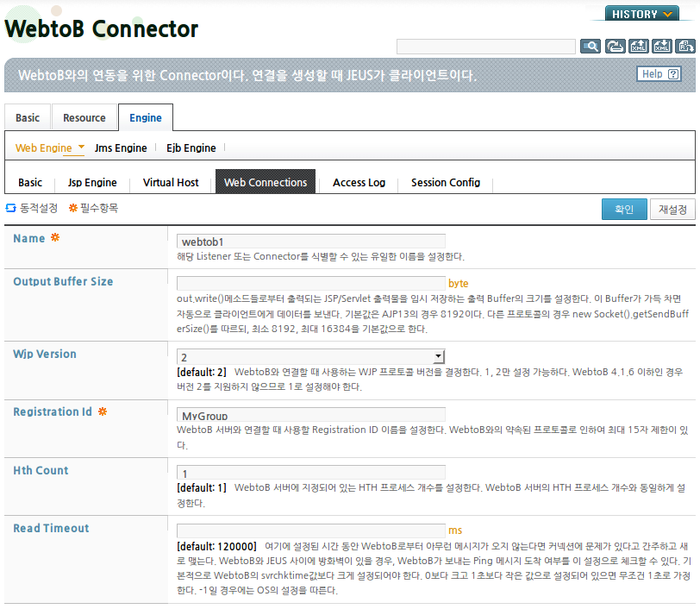
Task: Click the Registration Id label
Action: 53,411
